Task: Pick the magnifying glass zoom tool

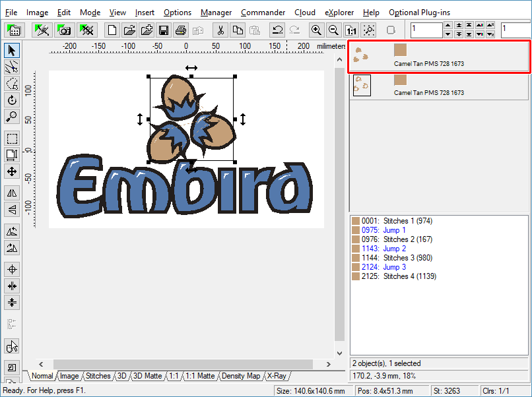Action: coord(12,117)
